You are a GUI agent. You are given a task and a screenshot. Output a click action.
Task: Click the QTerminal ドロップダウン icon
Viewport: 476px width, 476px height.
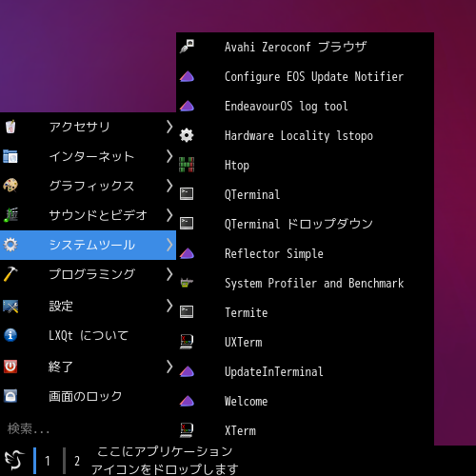187,224
